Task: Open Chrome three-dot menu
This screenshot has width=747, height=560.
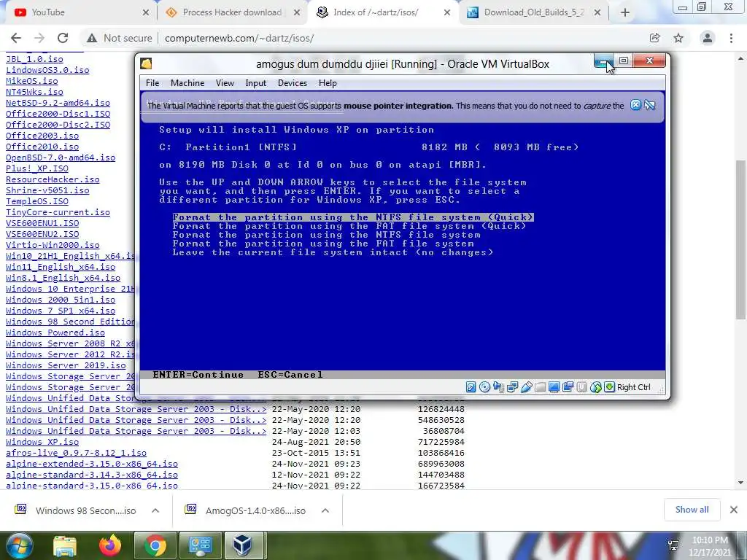Action: [731, 38]
